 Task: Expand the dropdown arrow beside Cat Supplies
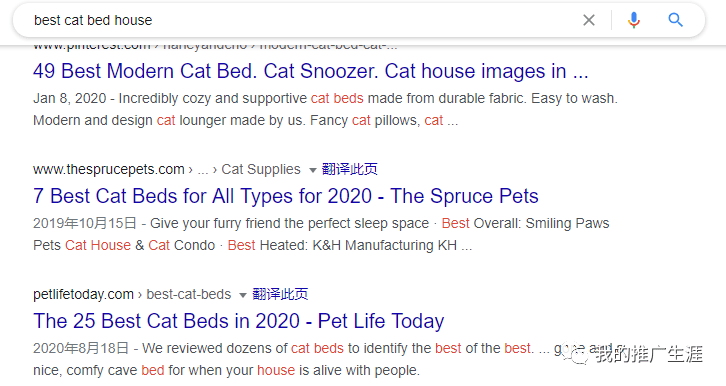point(313,170)
